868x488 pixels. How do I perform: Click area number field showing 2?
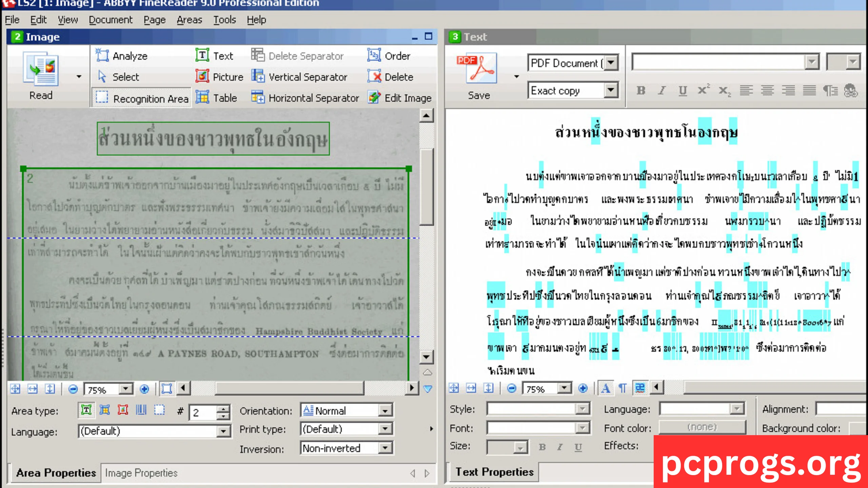(x=203, y=412)
